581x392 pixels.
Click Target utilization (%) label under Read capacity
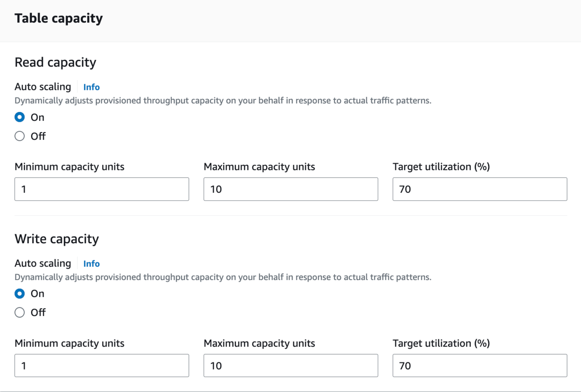[441, 167]
